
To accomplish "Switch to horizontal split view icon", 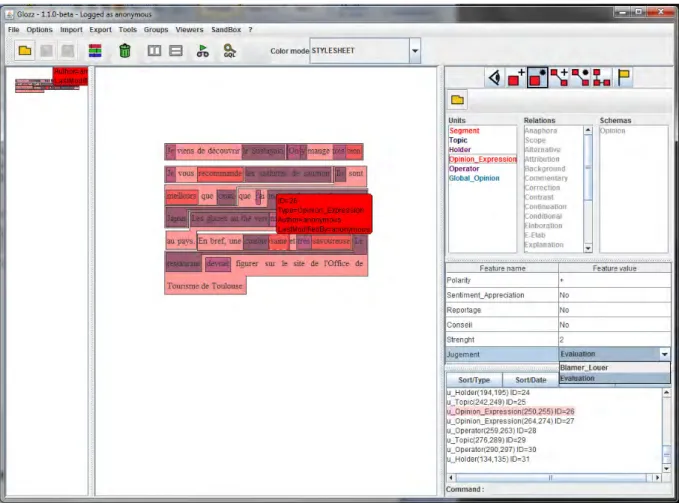I will coord(176,51).
